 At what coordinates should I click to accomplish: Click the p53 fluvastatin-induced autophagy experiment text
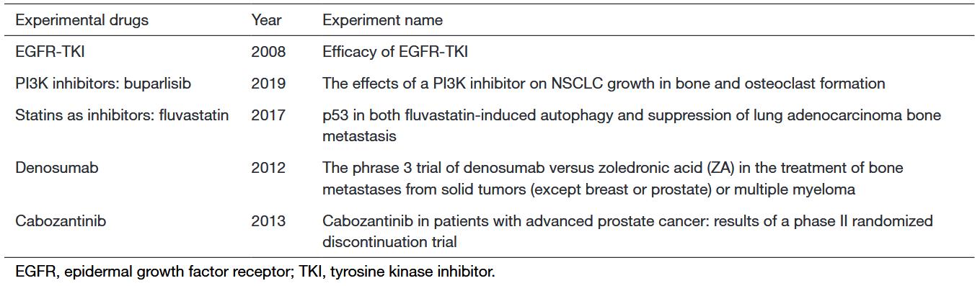632,125
